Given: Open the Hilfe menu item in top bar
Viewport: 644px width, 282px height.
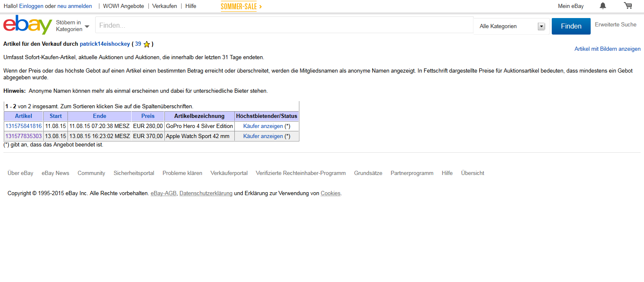Looking at the screenshot, I should pyautogui.click(x=191, y=6).
